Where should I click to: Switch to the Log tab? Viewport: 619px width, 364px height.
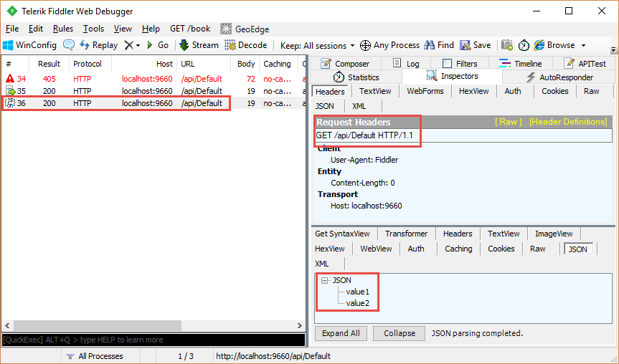(405, 64)
